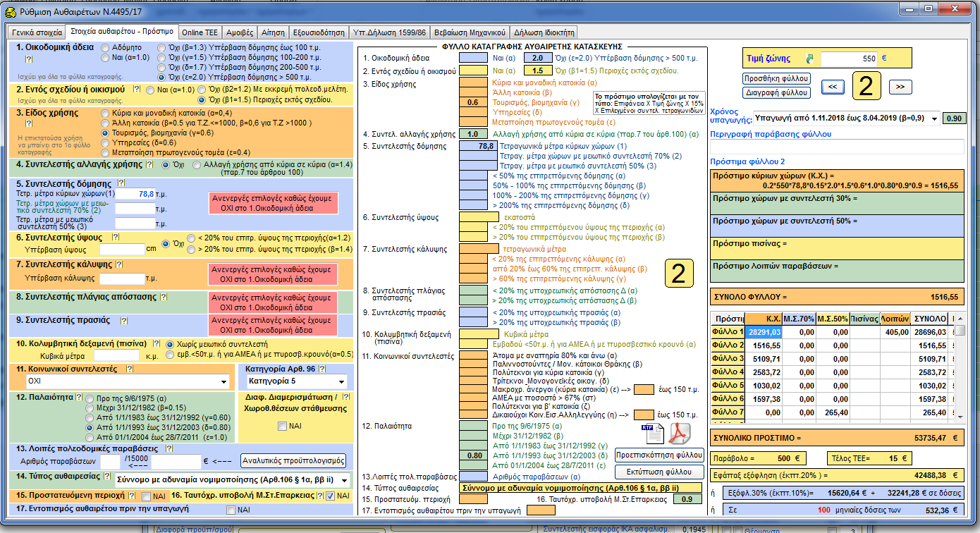Open the 14. Τύπος αυθαιρεσίας dropdown
980x533 pixels.
tap(344, 480)
